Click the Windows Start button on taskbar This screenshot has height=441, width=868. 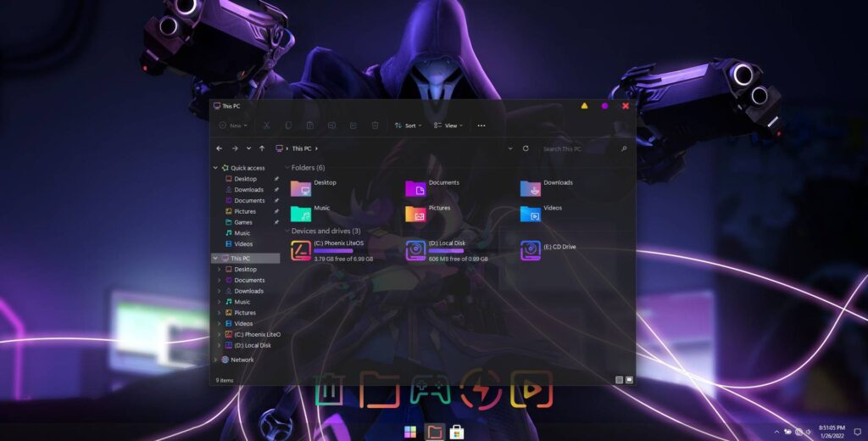point(410,432)
